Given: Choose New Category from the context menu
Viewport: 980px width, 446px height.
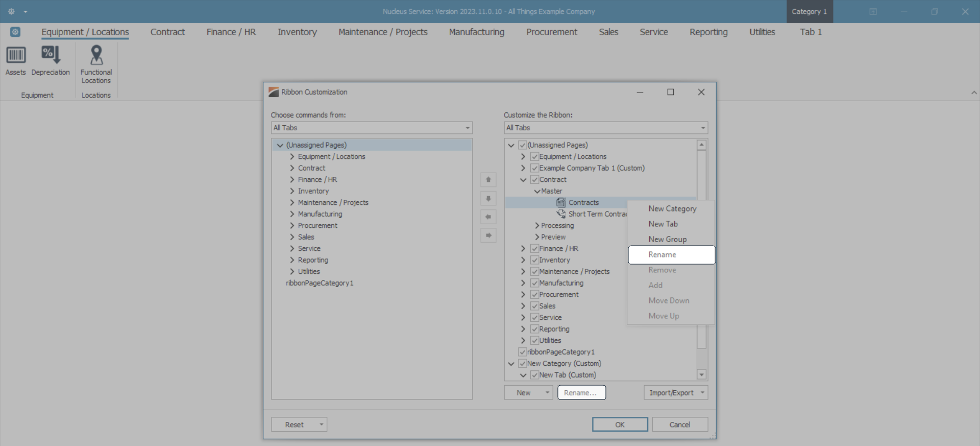Looking at the screenshot, I should [x=672, y=208].
